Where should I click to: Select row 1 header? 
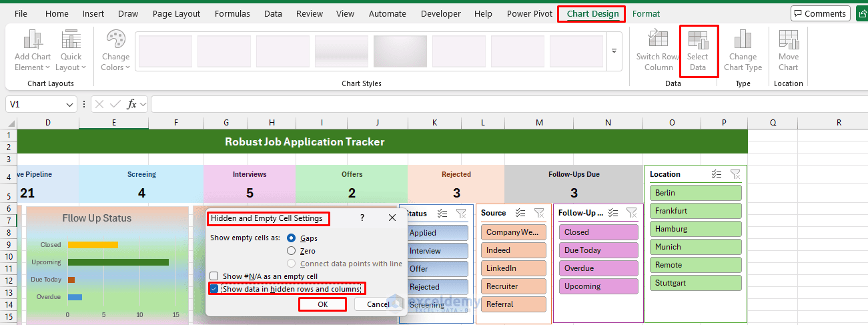[x=8, y=135]
